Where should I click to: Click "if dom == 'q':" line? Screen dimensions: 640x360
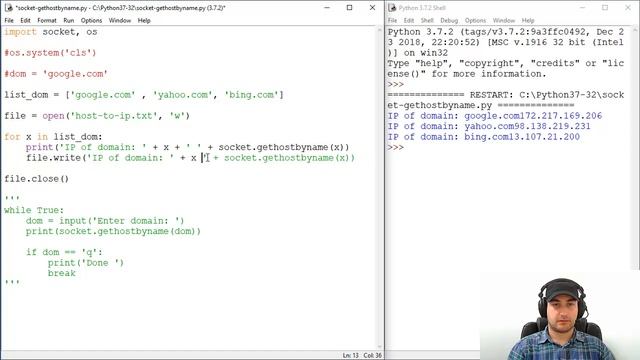pos(64,252)
